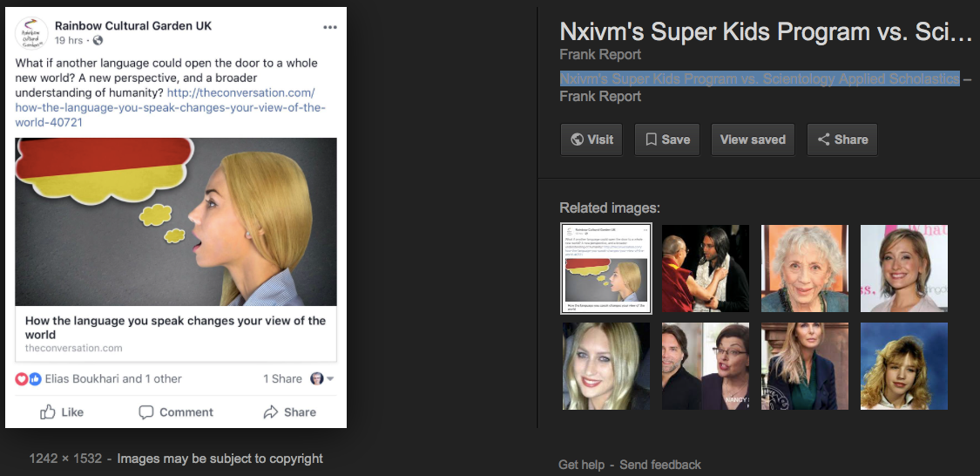Click the Send feedback link
Viewport: 980px width, 476px height.
pyautogui.click(x=660, y=465)
